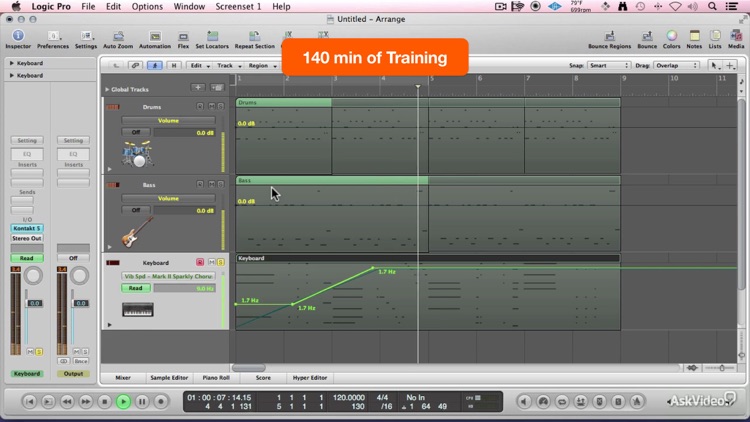Open the Inspector from the toolbar
This screenshot has width=750, height=422.
click(x=18, y=39)
